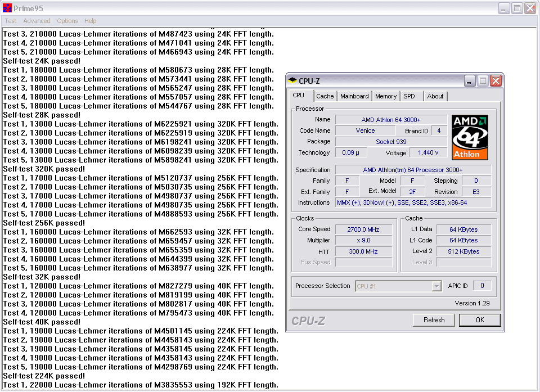Click the 'Self-test 40K passed!' line
Image resolution: width=540 pixels, height=392 pixels.
[42, 322]
